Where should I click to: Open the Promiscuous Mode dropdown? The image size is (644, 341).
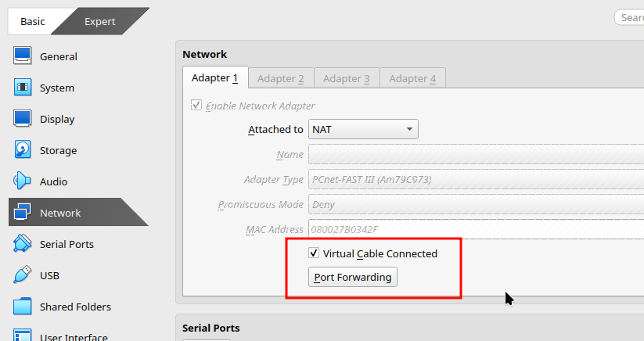click(x=476, y=204)
